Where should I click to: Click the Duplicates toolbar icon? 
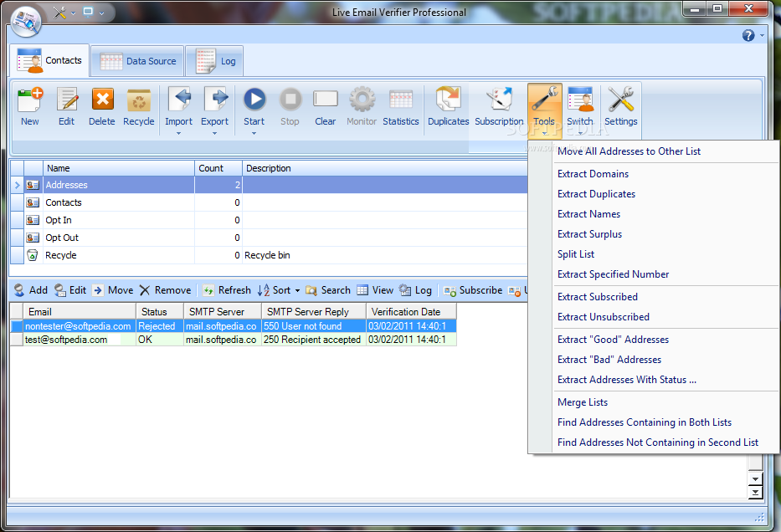[x=449, y=100]
